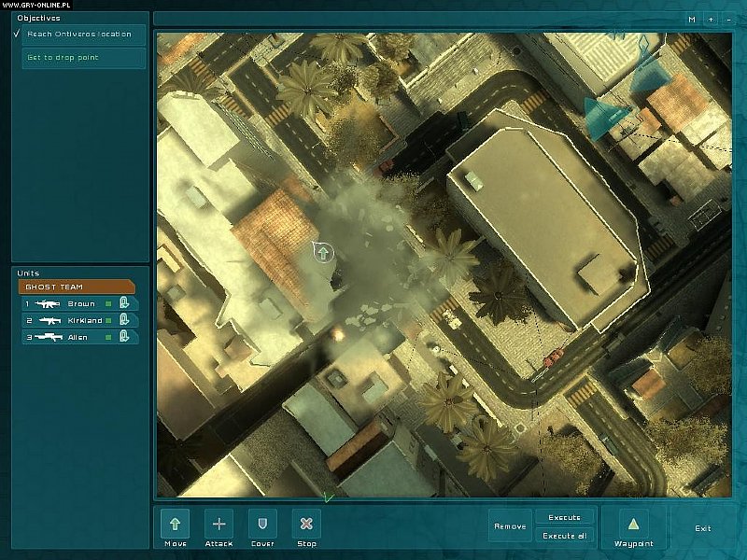747x560 pixels.
Task: Click the Waypoint triangle icon
Action: (633, 524)
